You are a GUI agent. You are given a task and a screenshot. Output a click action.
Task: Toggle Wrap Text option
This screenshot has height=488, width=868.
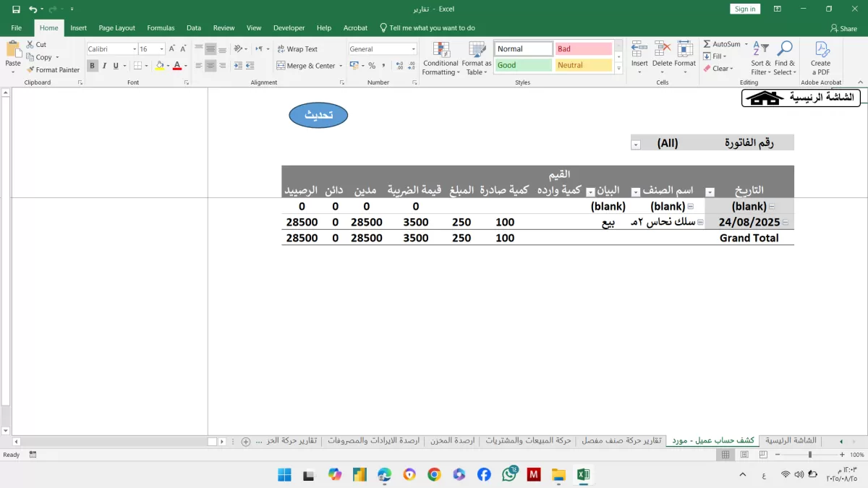(297, 49)
